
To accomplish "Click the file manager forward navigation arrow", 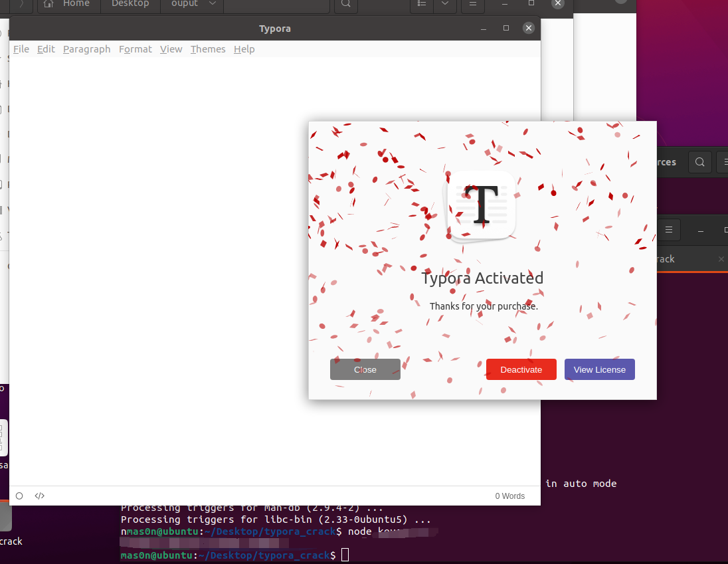I will [21, 4].
